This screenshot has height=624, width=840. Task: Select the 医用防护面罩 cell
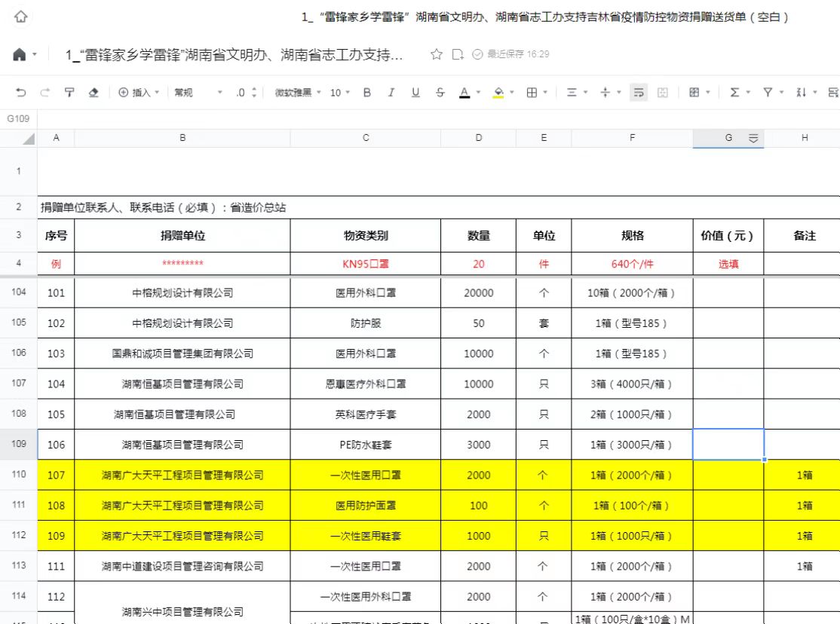(x=366, y=506)
